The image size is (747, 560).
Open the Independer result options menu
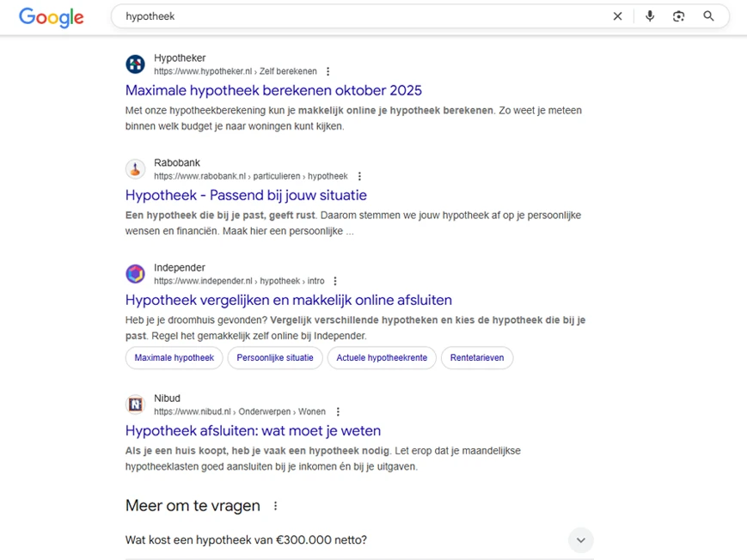[x=335, y=280]
